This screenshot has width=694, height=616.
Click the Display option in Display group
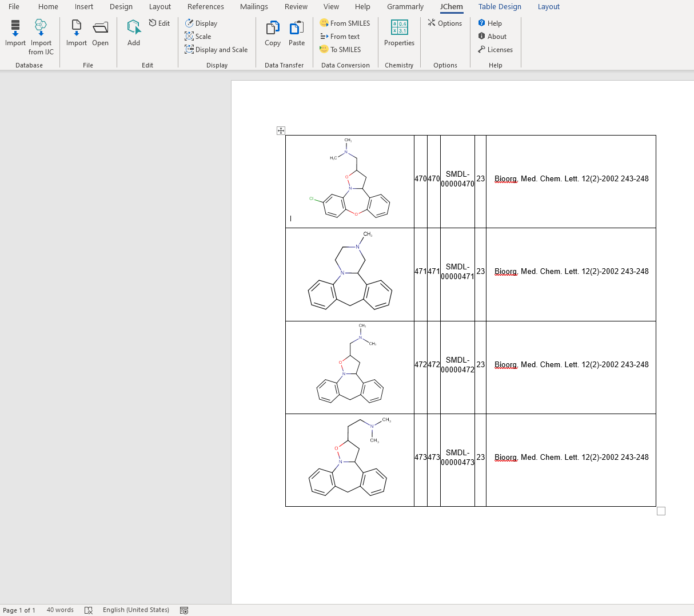201,23
